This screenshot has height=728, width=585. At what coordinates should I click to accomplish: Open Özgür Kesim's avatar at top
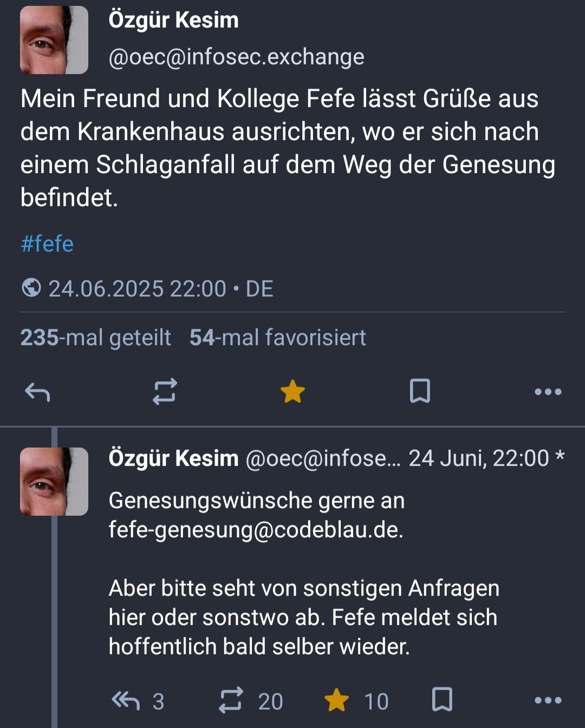54,40
